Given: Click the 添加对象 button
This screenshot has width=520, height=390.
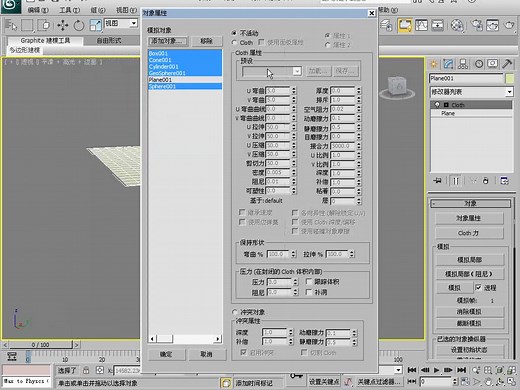Looking at the screenshot, I should (167, 41).
